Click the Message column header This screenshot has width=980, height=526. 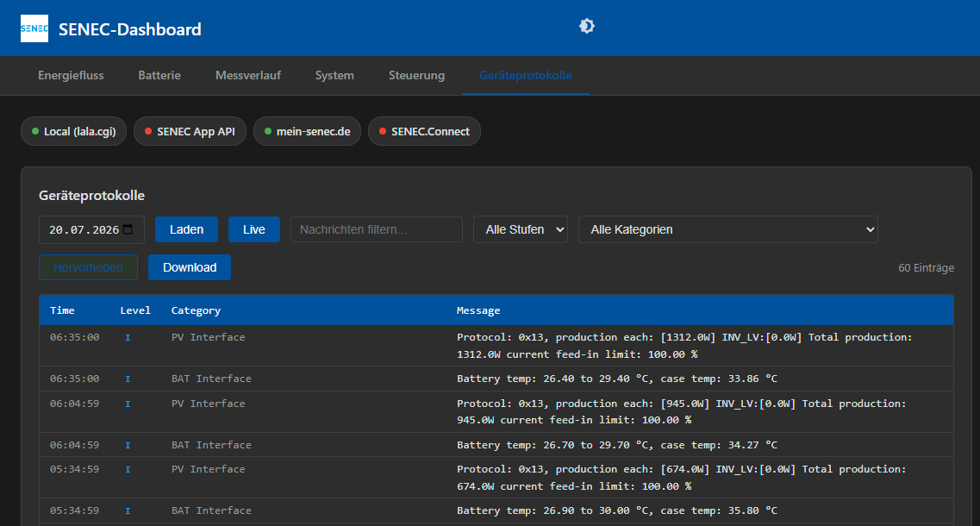point(478,310)
